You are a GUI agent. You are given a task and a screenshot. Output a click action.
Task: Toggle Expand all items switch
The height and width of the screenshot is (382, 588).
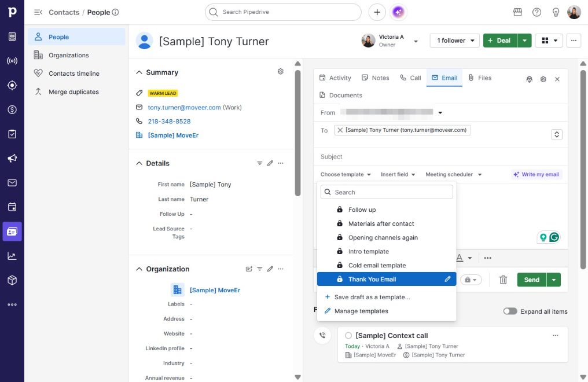click(x=510, y=311)
